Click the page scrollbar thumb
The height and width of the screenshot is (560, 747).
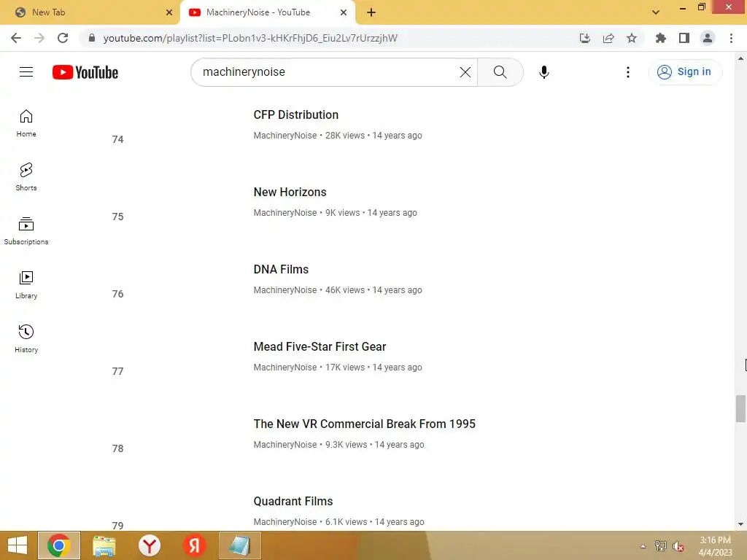tap(740, 408)
